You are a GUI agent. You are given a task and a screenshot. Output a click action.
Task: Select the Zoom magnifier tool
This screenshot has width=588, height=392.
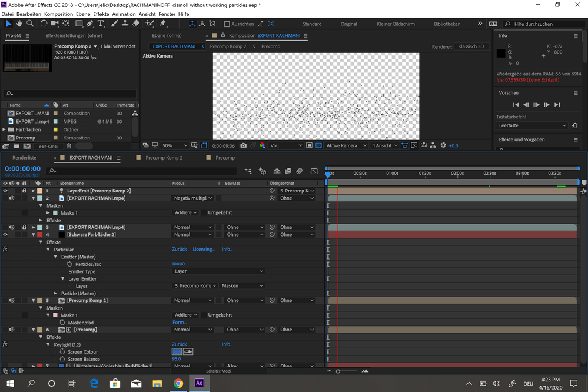click(29, 24)
